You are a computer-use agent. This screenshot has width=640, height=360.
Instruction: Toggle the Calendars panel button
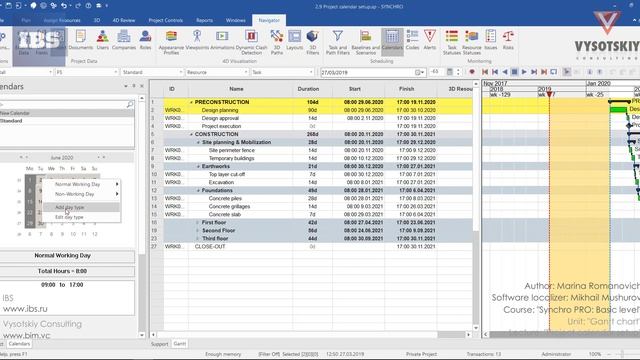click(x=392, y=42)
